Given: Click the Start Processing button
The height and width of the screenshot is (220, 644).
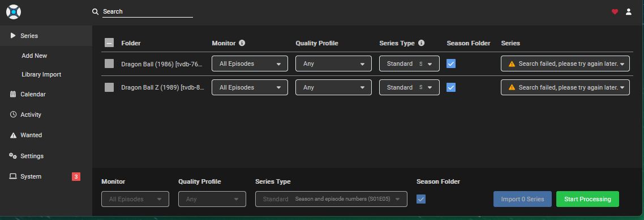Looking at the screenshot, I should coord(587,199).
